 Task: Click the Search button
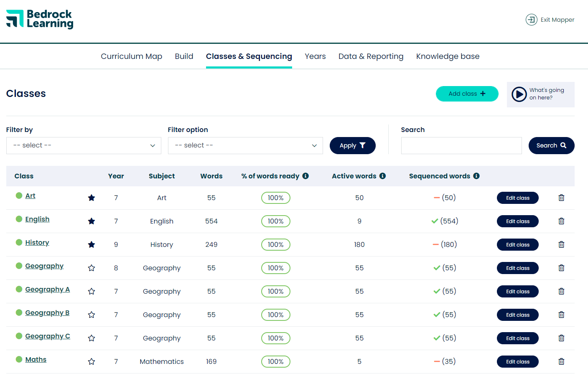552,145
